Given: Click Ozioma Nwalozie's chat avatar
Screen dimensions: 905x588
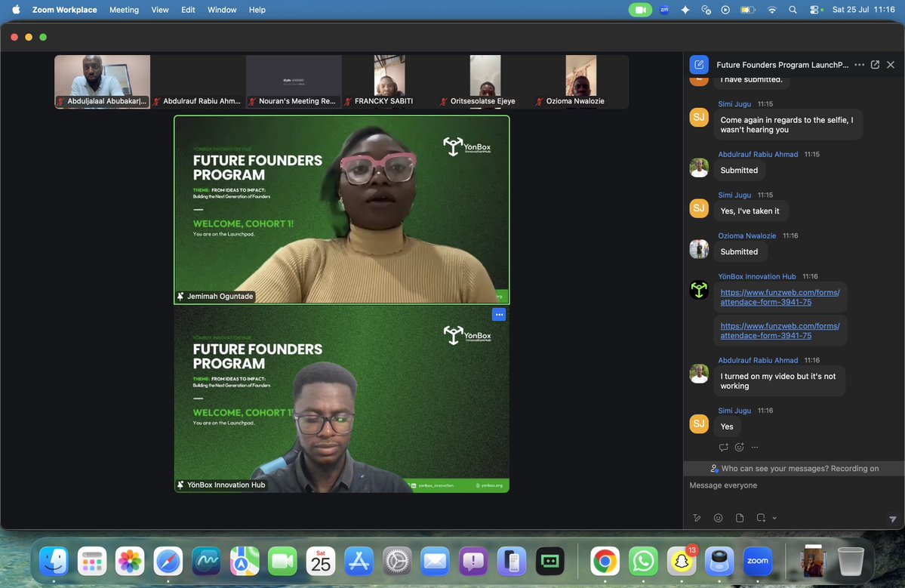Looking at the screenshot, I should click(x=699, y=248).
